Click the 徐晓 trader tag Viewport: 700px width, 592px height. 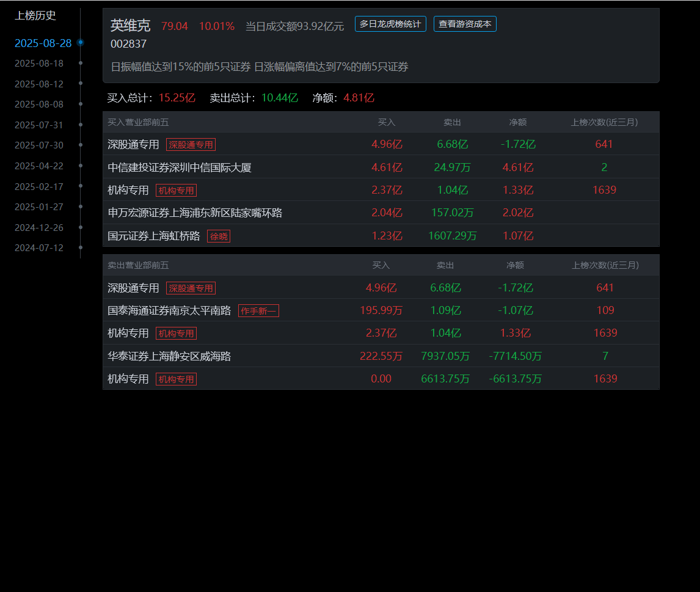[x=219, y=236]
